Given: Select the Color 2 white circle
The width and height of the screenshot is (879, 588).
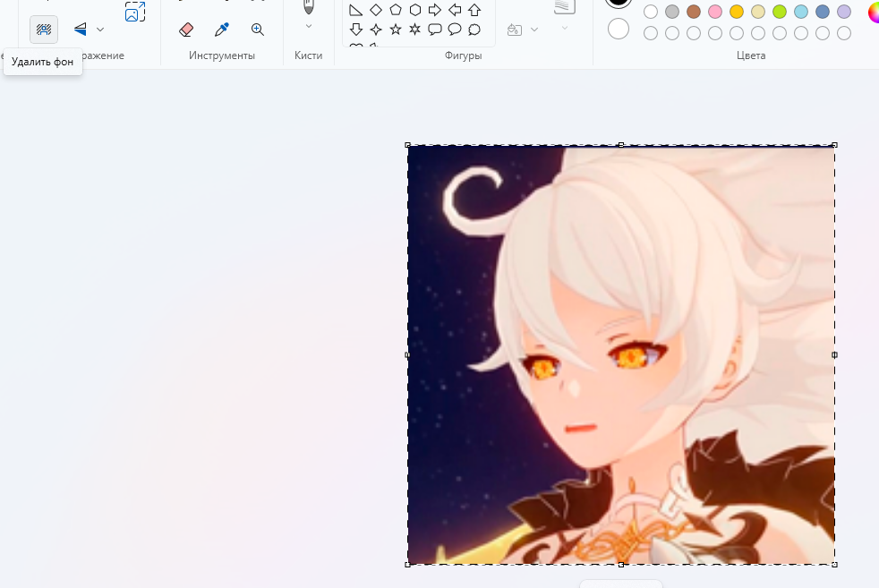Looking at the screenshot, I should click(619, 30).
